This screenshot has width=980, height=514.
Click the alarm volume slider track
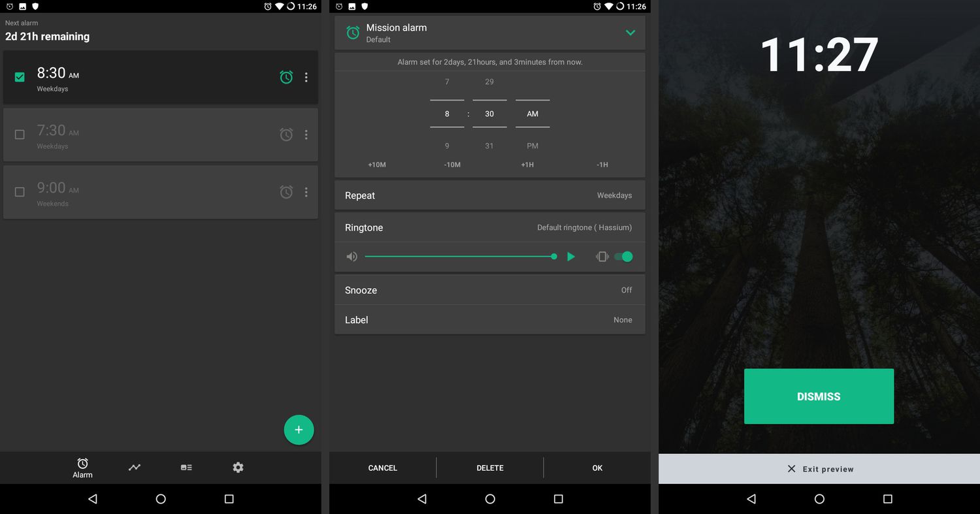coord(457,257)
